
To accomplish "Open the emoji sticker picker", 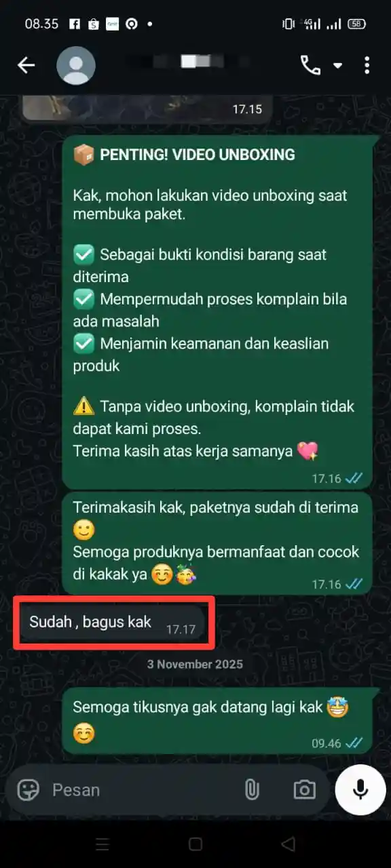I will coord(28,789).
